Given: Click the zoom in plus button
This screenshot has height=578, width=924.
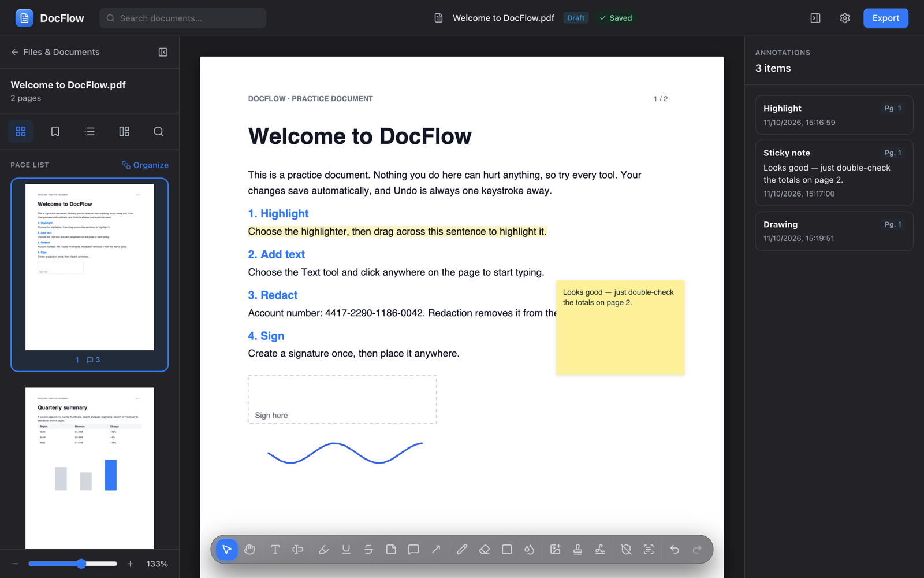Looking at the screenshot, I should (131, 564).
